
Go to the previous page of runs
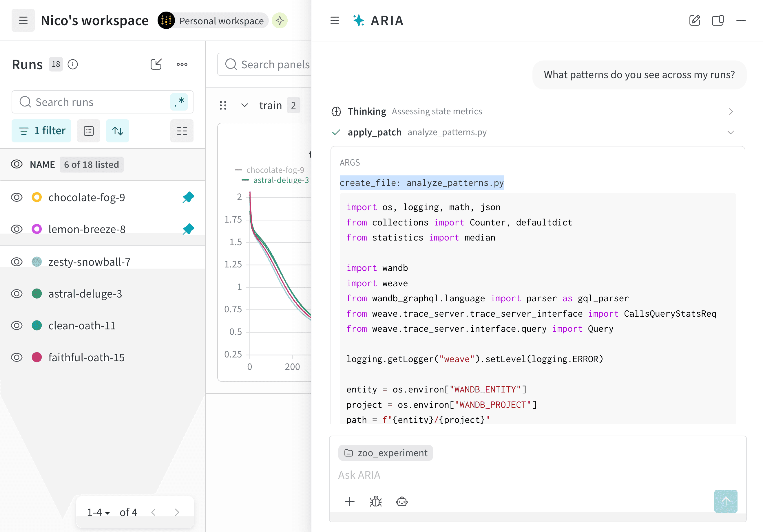pos(154,512)
